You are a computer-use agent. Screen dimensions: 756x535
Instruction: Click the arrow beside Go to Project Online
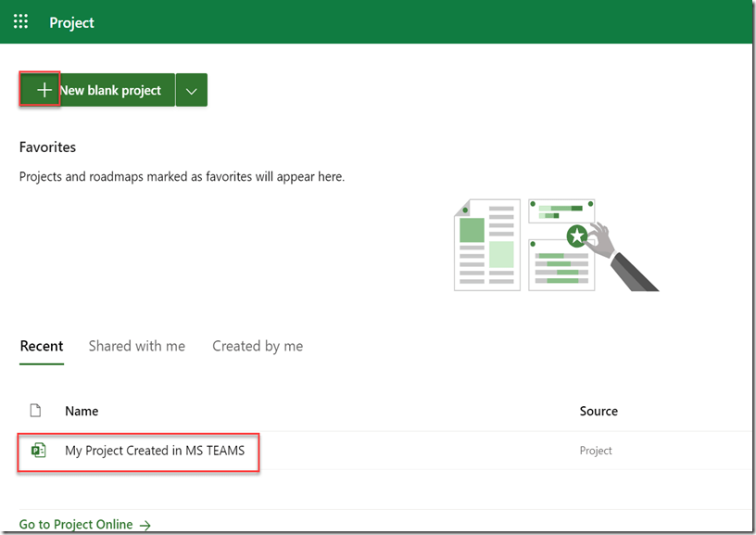pos(145,525)
